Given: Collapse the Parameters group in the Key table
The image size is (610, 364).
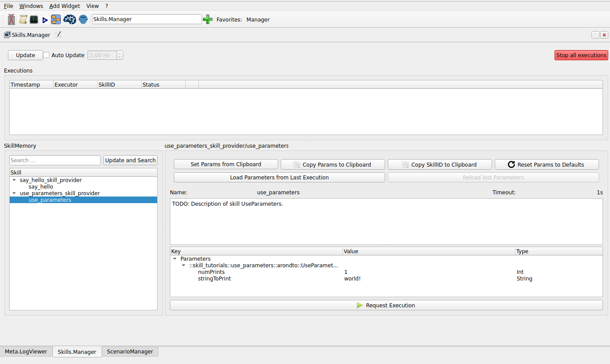Looking at the screenshot, I should [x=174, y=258].
